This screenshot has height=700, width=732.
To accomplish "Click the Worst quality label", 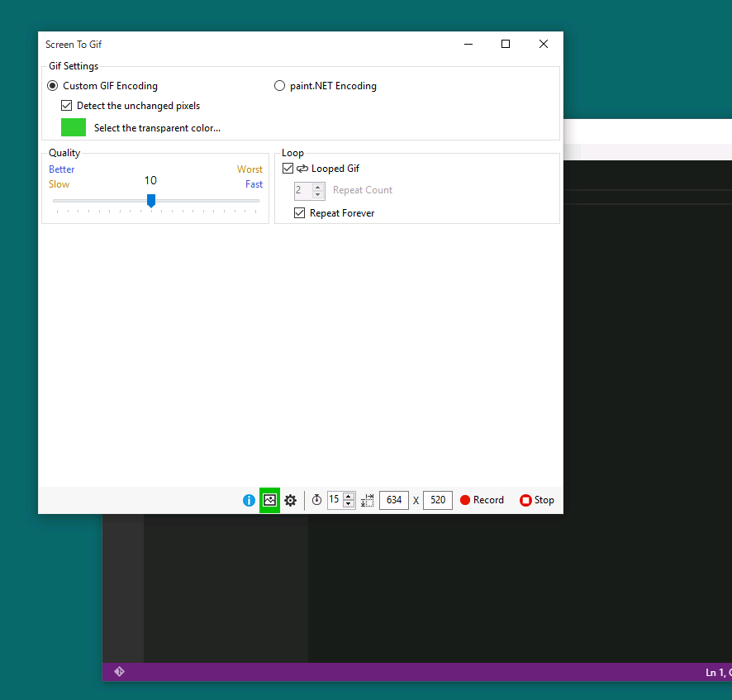I will click(x=250, y=169).
